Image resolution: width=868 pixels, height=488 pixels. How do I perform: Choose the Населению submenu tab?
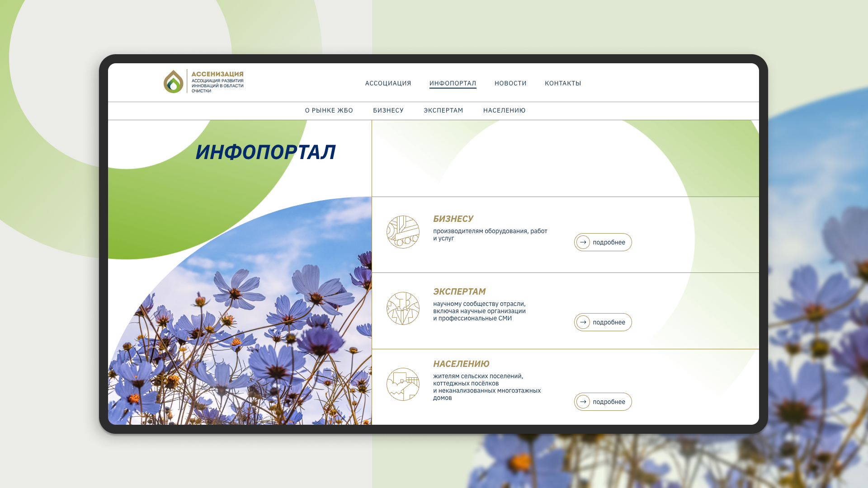point(504,110)
